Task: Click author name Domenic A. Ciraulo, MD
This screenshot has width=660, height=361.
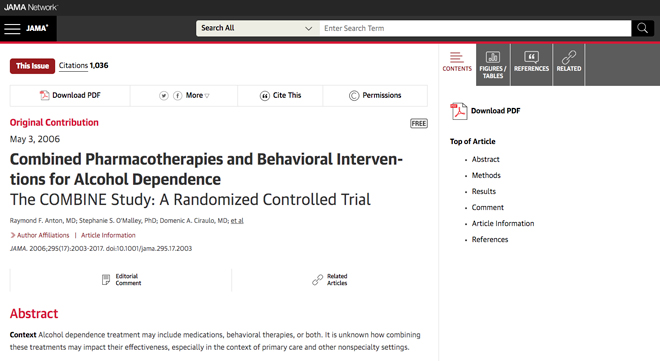Action: 194,220
